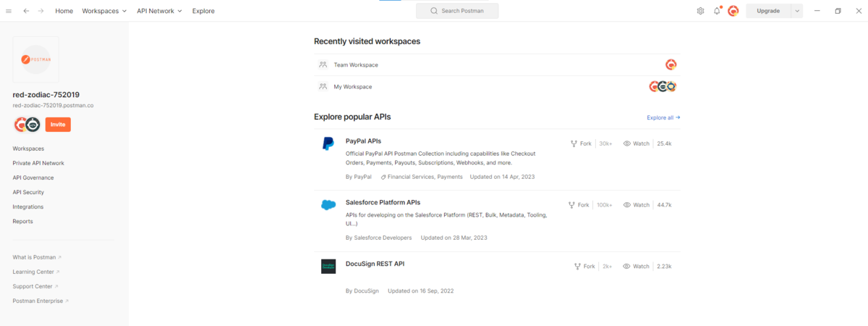
Task: Click the My Workspace people icon
Action: tap(323, 86)
